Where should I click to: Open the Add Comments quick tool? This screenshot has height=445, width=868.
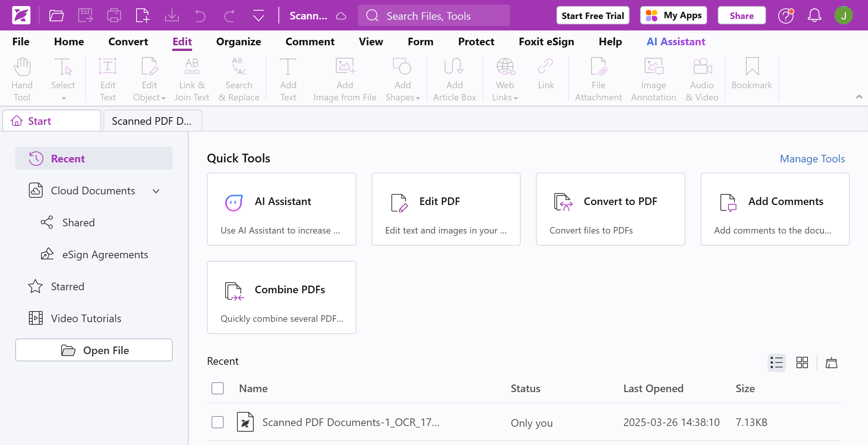775,209
